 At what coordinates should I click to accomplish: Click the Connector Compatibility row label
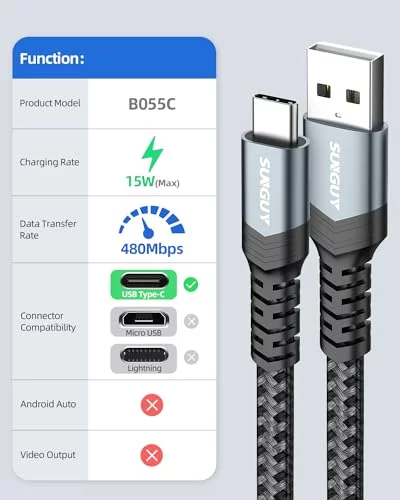(x=48, y=322)
